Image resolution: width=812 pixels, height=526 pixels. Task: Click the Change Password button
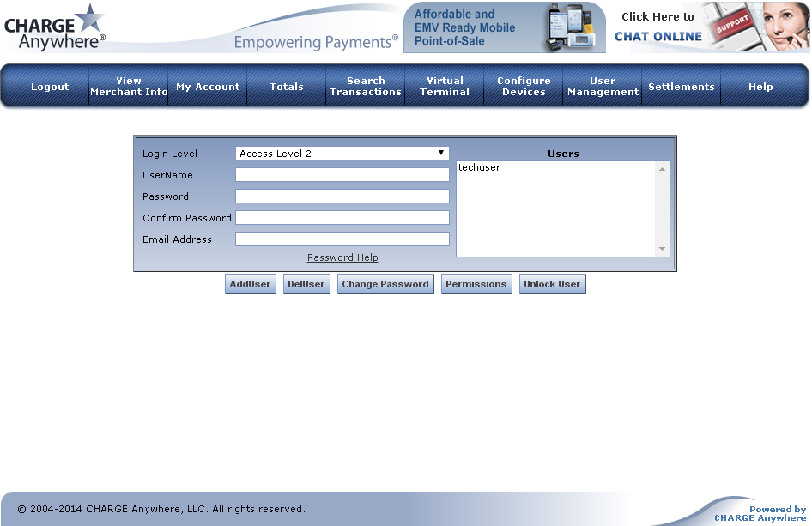[385, 284]
